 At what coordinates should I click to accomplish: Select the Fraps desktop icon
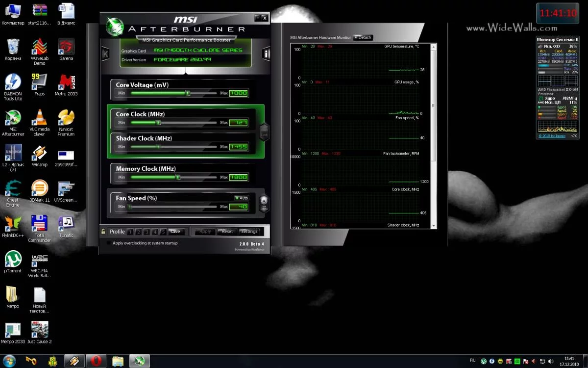pyautogui.click(x=39, y=84)
